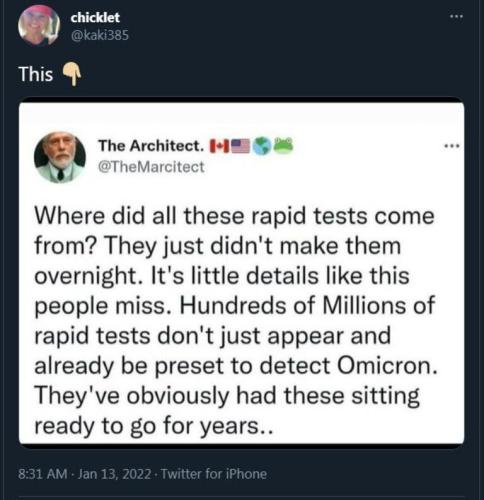The image size is (484, 500).
Task: Click the Omicron sentence in quoted tweet
Action: [x=235, y=336]
